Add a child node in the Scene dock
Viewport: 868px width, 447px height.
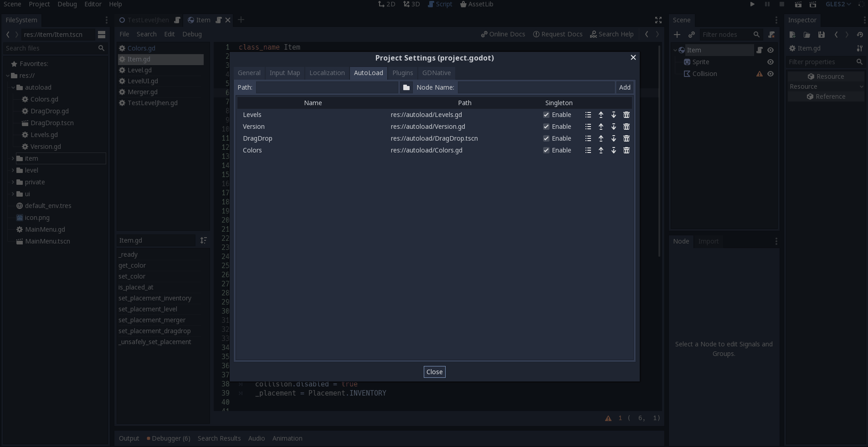pos(678,35)
